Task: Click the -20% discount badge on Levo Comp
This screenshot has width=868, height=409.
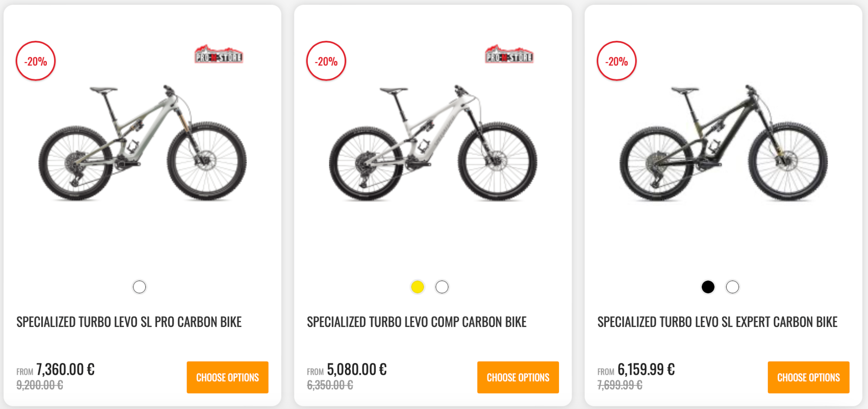Action: coord(326,61)
